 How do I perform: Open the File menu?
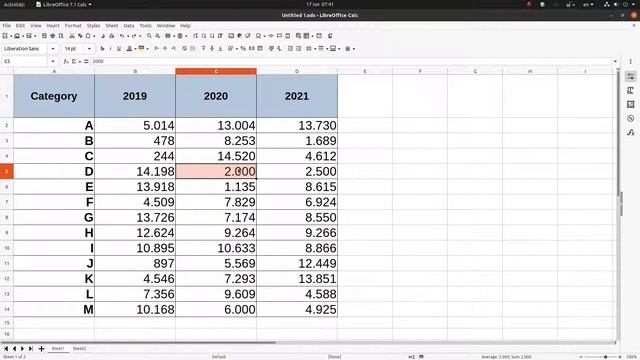click(7, 25)
